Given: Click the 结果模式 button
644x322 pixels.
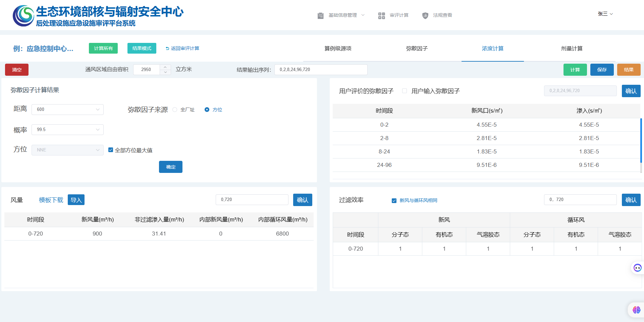Looking at the screenshot, I should 142,48.
